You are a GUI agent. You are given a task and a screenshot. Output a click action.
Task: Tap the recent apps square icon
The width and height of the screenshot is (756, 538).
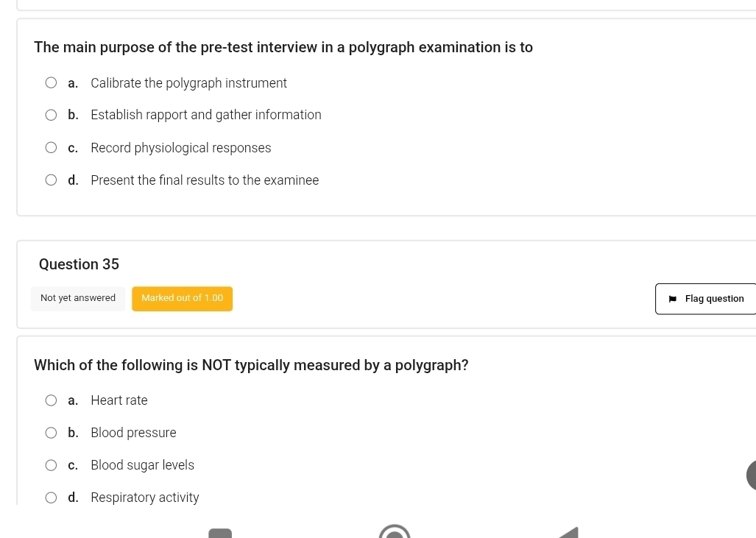pyautogui.click(x=219, y=533)
